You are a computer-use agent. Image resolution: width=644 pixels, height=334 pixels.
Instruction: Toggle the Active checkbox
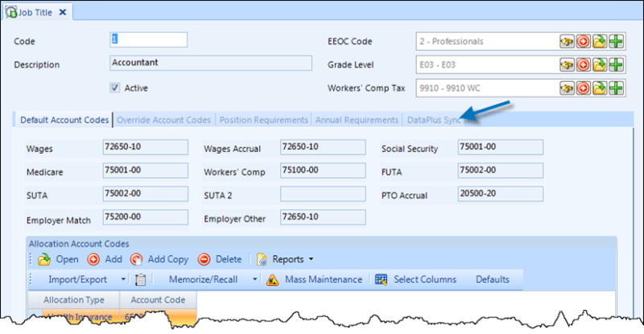[115, 88]
